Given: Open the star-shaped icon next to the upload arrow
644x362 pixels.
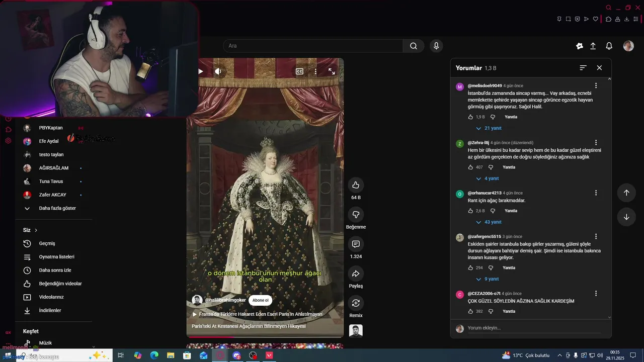Looking at the screenshot, I should [x=580, y=46].
